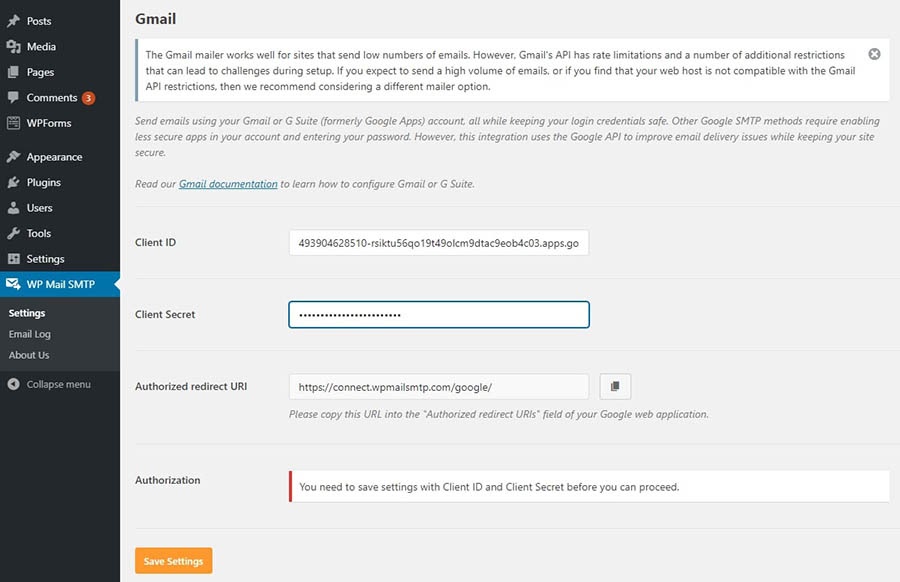Screen dimensions: 900x582
Task: Click the Plugins plug icon
Action: pyautogui.click(x=13, y=183)
